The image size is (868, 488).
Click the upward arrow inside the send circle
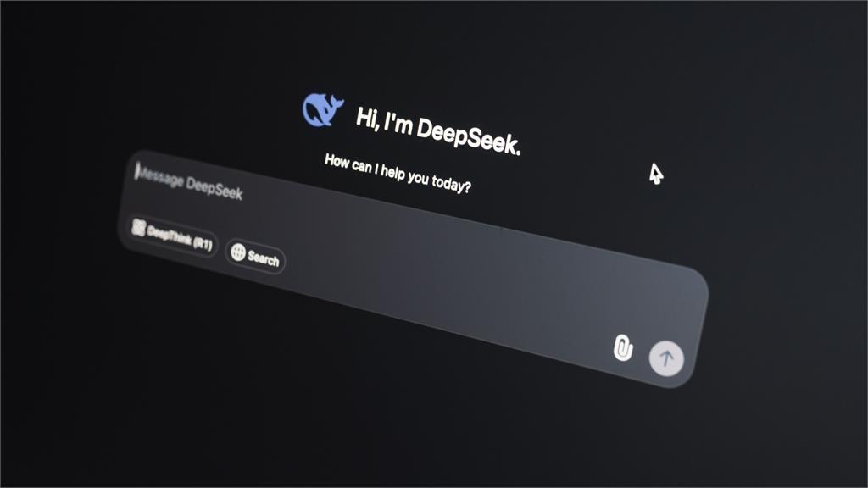pyautogui.click(x=666, y=358)
